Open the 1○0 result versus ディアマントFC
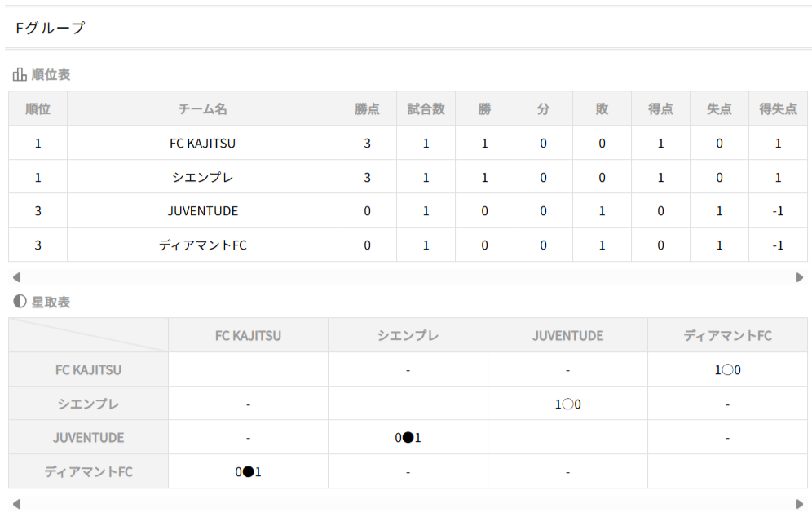Viewport: 812px width, 517px height. pos(727,370)
